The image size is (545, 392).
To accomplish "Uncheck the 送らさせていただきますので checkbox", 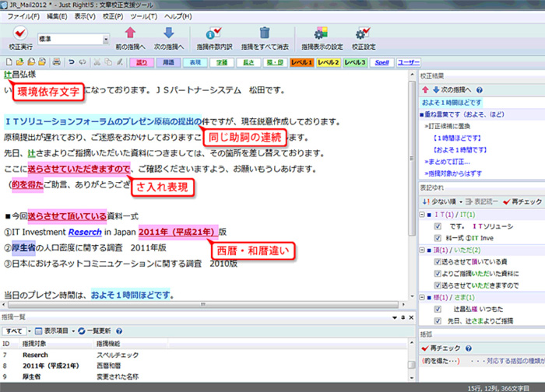I will tap(438, 285).
